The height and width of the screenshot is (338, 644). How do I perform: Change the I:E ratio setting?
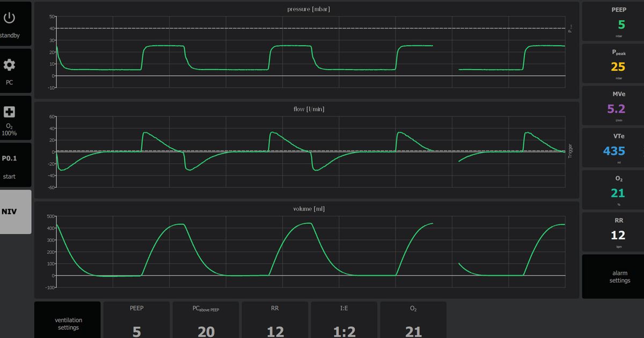coord(344,321)
